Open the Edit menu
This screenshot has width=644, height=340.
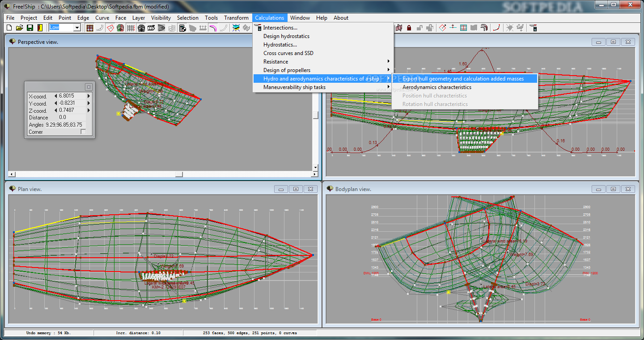tap(48, 18)
